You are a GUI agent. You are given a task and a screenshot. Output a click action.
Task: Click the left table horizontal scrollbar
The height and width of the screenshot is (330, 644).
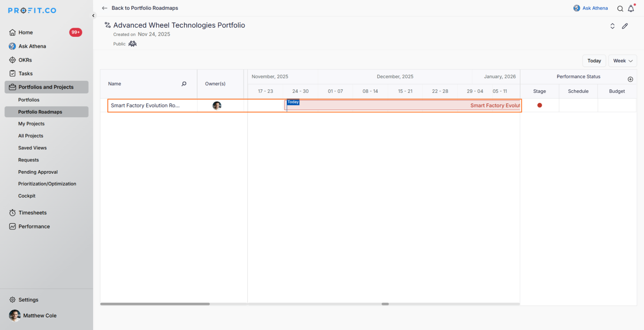pos(155,304)
